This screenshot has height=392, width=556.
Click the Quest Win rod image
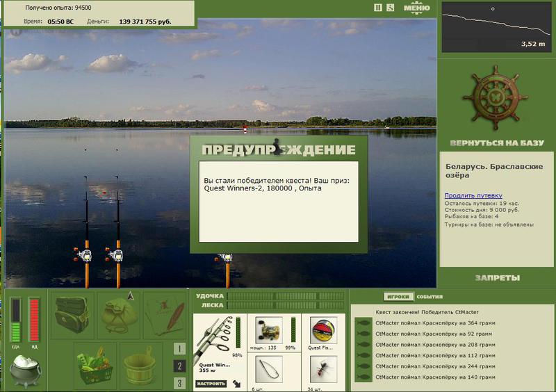215,338
